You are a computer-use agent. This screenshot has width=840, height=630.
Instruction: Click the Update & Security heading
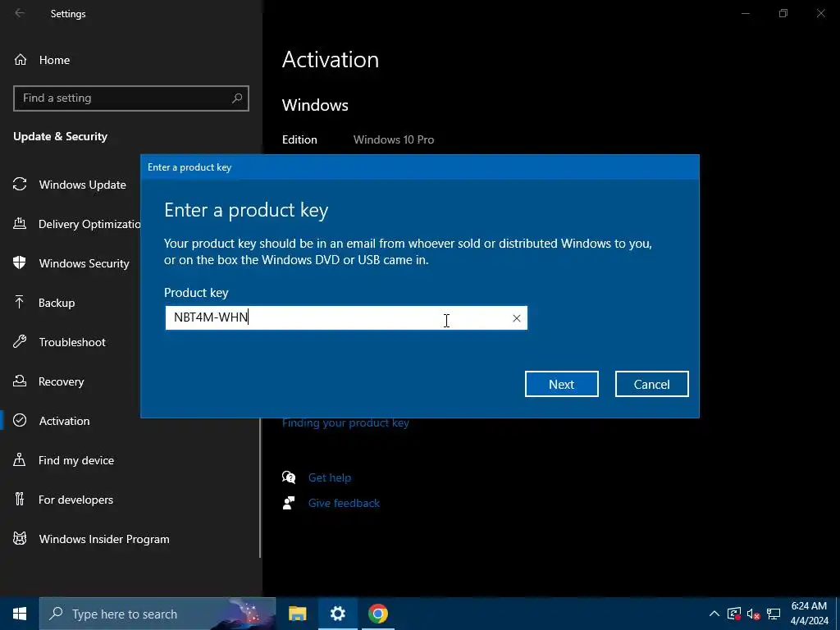click(60, 136)
